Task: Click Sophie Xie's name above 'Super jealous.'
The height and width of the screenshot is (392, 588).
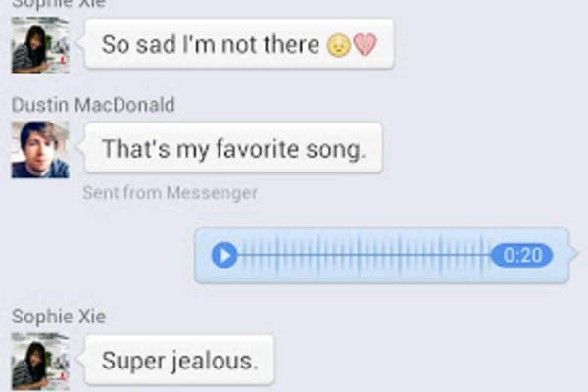Action: [59, 317]
